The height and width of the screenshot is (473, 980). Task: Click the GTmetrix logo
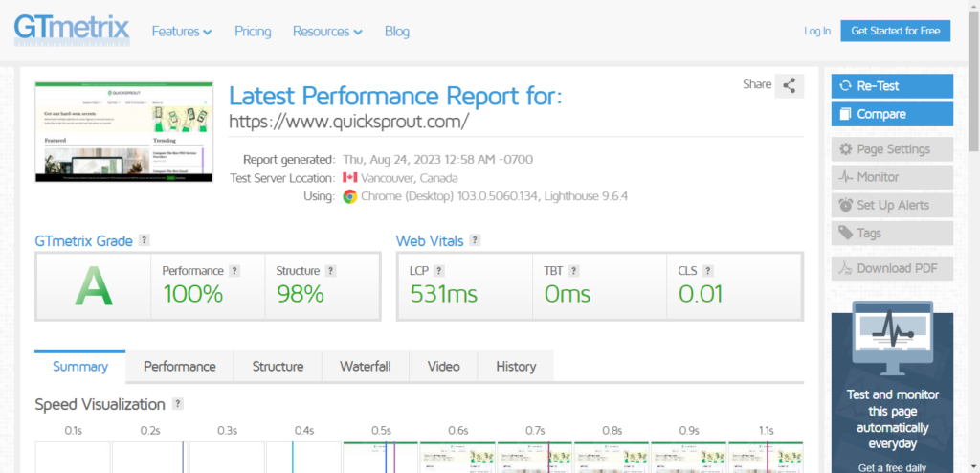72,31
